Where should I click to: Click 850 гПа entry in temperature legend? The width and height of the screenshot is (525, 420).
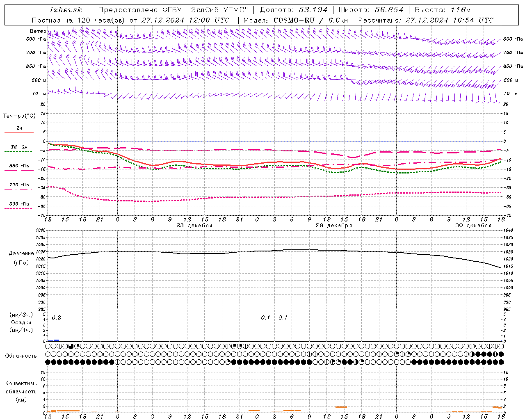click(x=19, y=166)
